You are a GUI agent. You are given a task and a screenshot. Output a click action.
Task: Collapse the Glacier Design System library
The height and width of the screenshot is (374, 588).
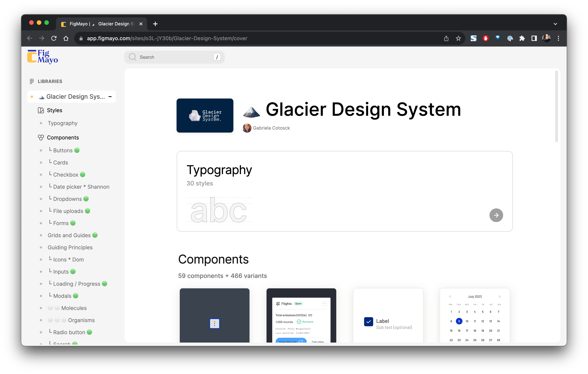coord(110,97)
